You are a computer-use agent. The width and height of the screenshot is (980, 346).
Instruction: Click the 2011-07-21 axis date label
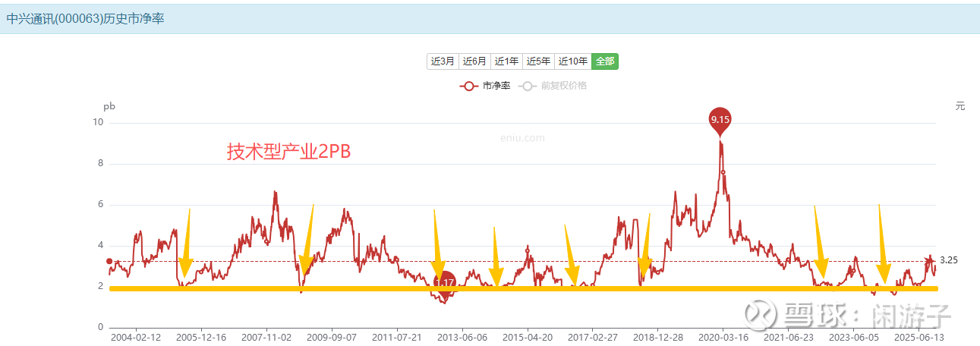click(x=397, y=337)
